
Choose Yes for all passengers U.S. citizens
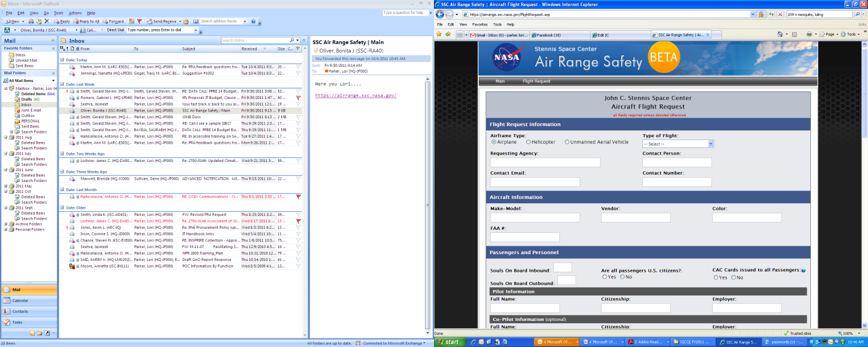click(605, 277)
